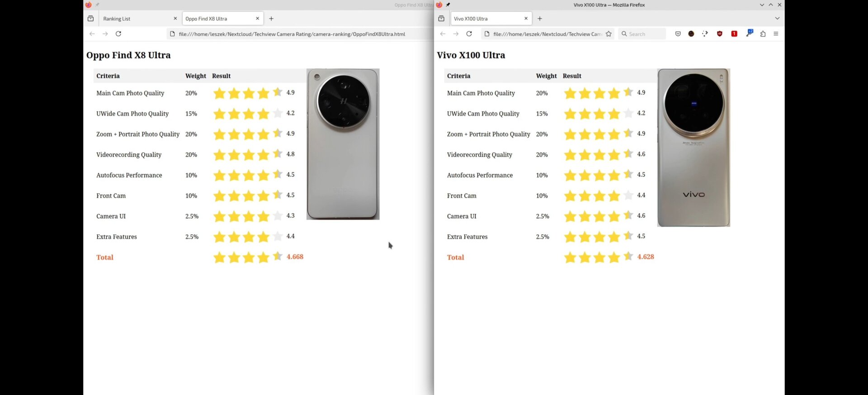Open Firefox View in Oppo window

(90, 19)
